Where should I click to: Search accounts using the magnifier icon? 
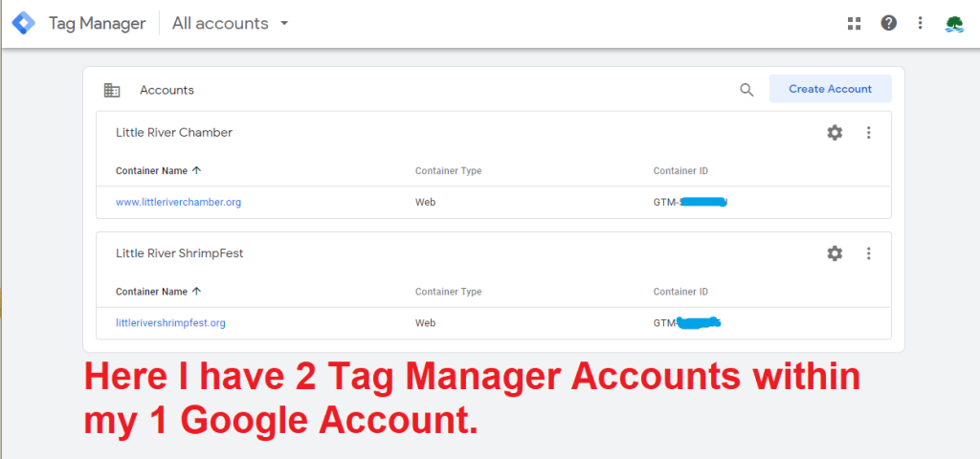click(746, 89)
